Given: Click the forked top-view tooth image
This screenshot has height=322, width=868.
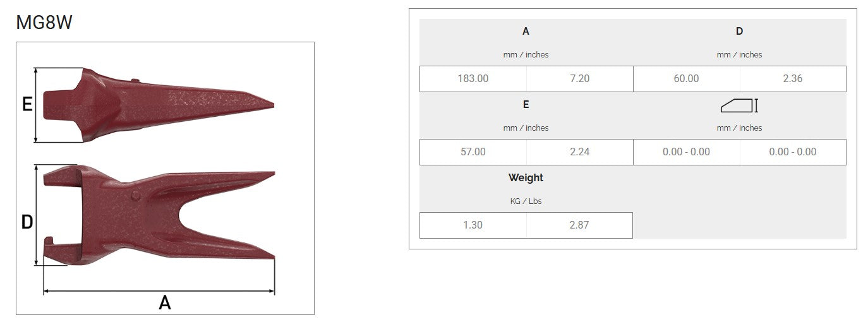Looking at the screenshot, I should point(158,213).
